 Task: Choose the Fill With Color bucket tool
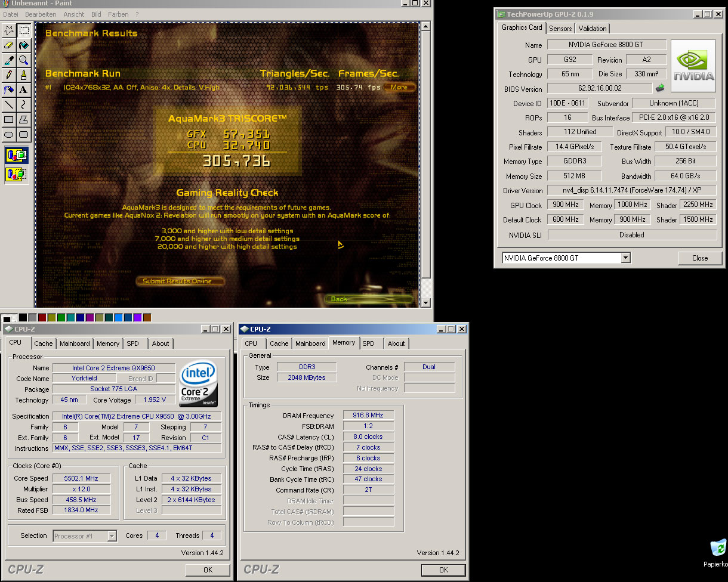pyautogui.click(x=23, y=45)
